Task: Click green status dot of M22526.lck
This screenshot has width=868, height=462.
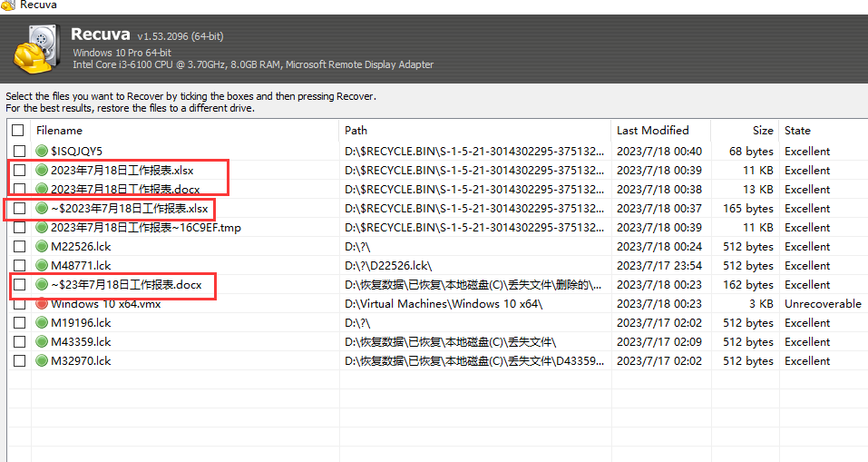Action: pos(42,247)
